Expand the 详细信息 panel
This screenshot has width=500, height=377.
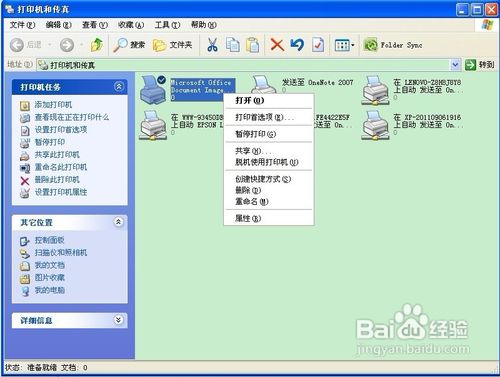click(118, 320)
